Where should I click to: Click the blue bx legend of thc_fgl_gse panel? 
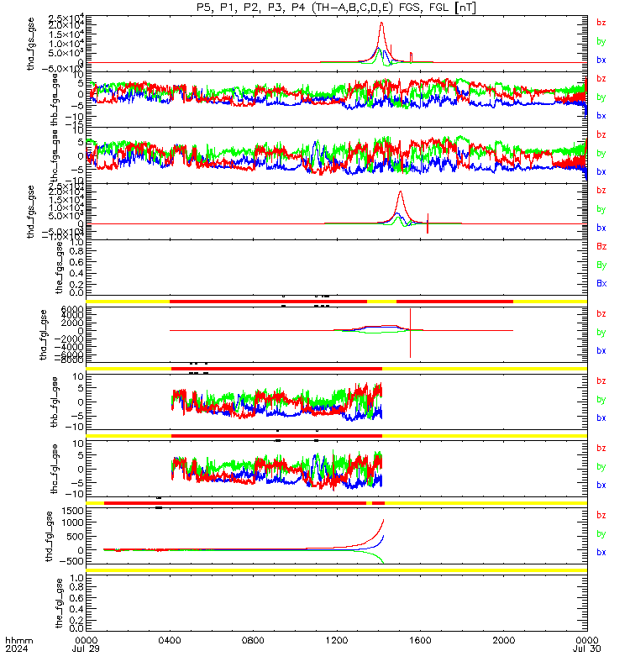[601, 486]
